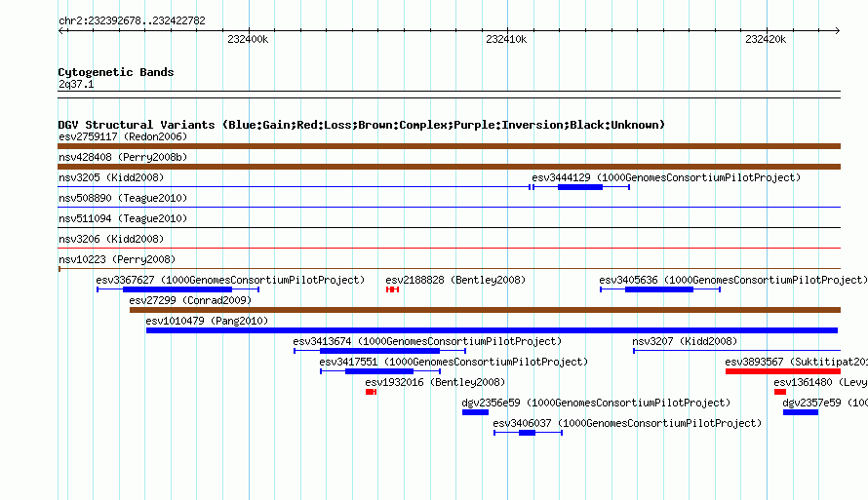Select the blue esv3406037 gain bar
The width and height of the screenshot is (868, 500).
(528, 433)
